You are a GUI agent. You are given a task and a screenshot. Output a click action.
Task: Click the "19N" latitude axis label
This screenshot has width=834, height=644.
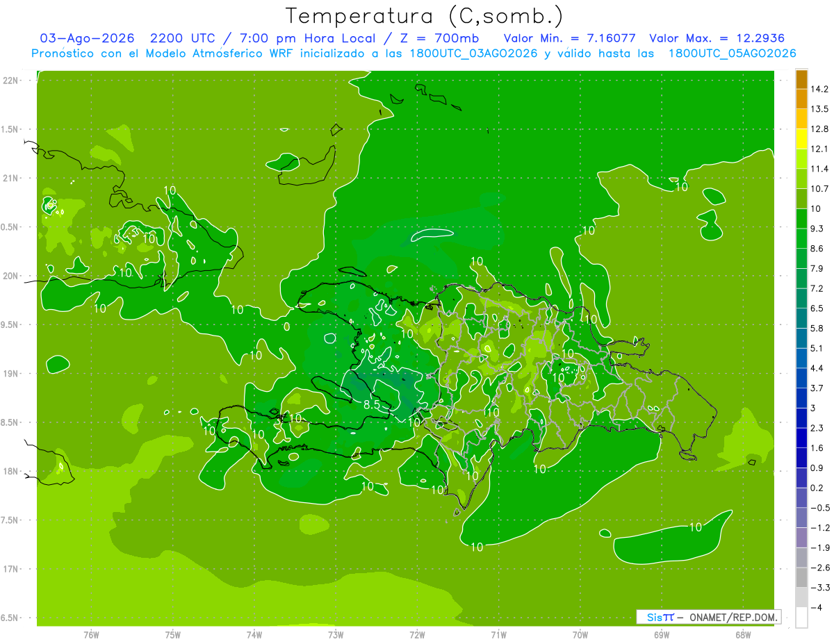point(10,374)
